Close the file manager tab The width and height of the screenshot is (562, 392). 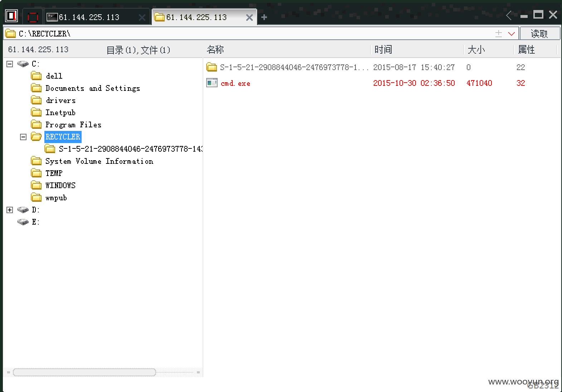click(249, 18)
